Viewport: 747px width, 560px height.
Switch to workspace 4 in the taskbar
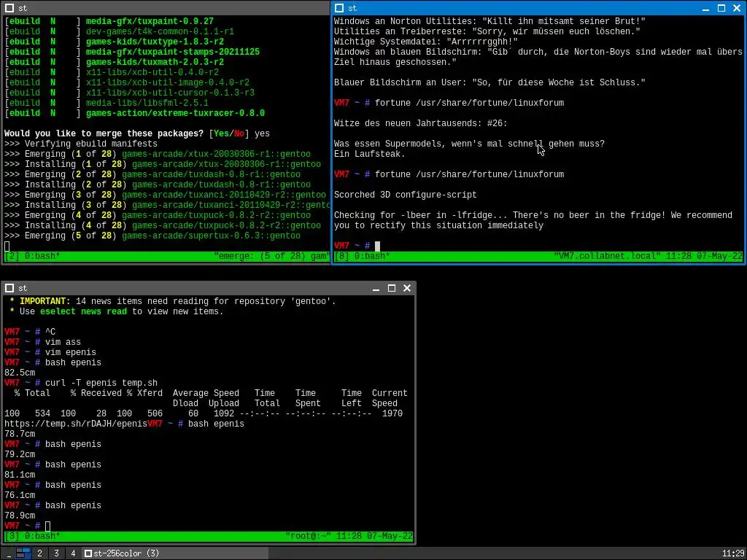tap(73, 553)
